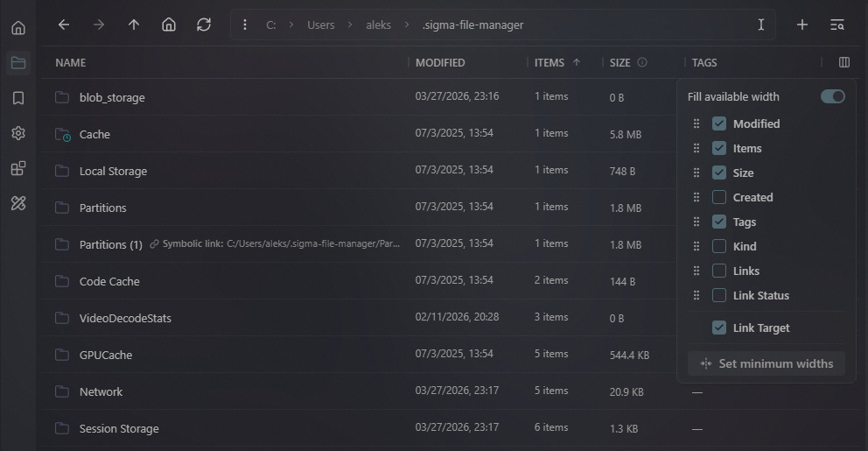Open the bookmarks sidebar icon
This screenshot has height=451, width=868.
click(x=18, y=98)
